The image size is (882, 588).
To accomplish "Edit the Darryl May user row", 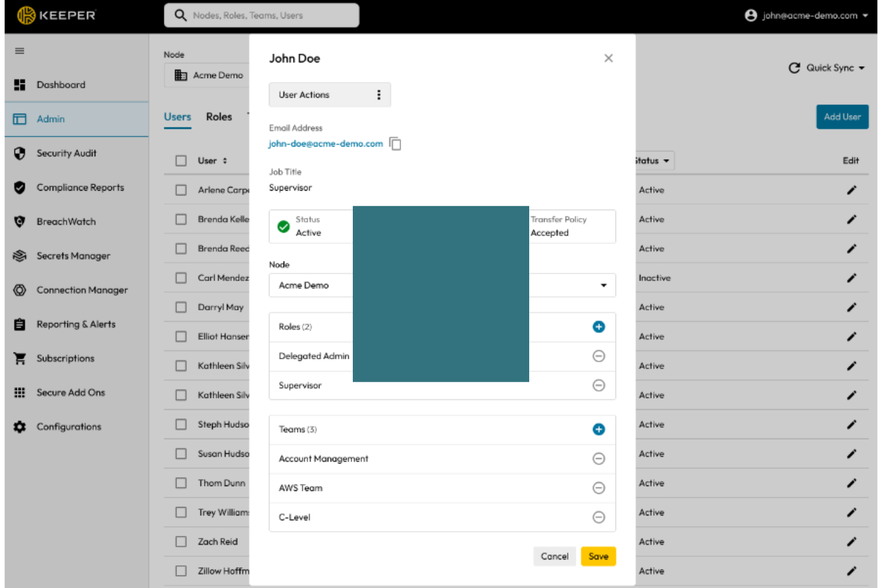I will (x=852, y=307).
